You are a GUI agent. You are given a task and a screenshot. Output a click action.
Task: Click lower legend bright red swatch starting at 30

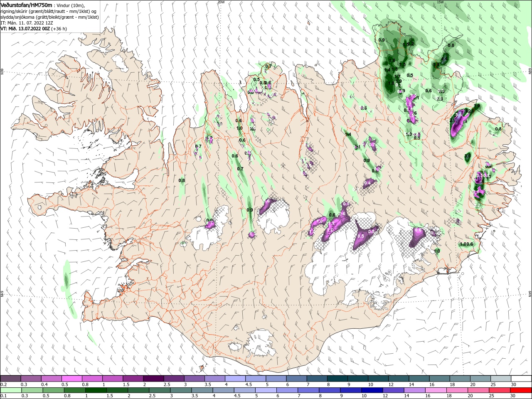pyautogui.click(x=521, y=390)
